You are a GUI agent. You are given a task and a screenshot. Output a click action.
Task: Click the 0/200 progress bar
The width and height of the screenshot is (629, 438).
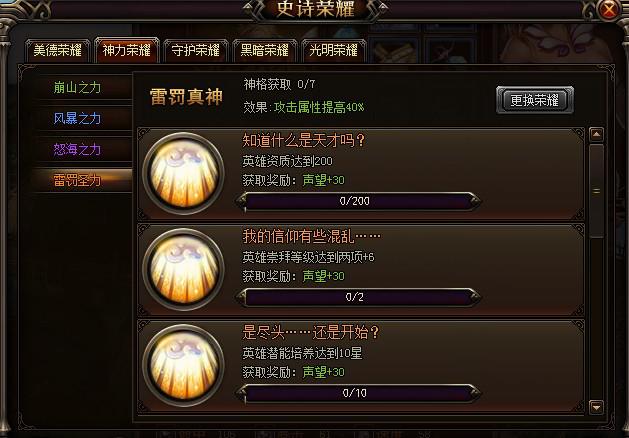(359, 201)
